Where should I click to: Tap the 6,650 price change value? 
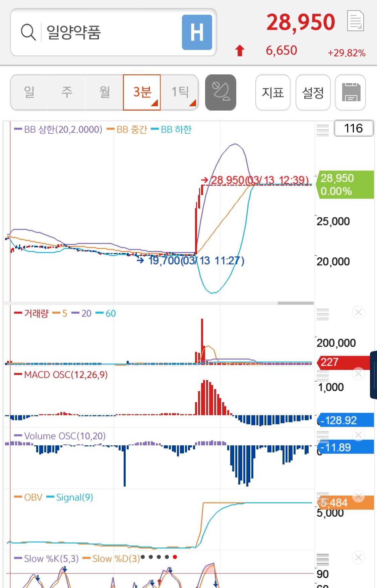[x=281, y=51]
